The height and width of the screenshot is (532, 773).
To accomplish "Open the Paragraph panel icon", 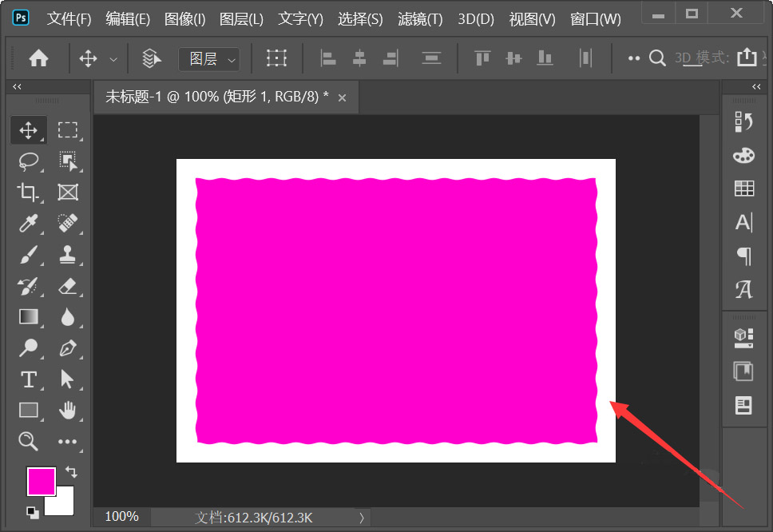I will (743, 256).
